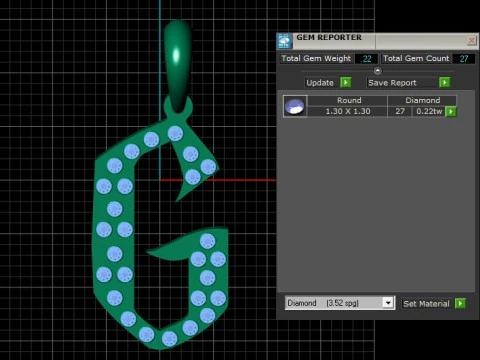Screen dimensions: 480x360
Task: Open the Diamond material dropdown arrow
Action: 388,303
